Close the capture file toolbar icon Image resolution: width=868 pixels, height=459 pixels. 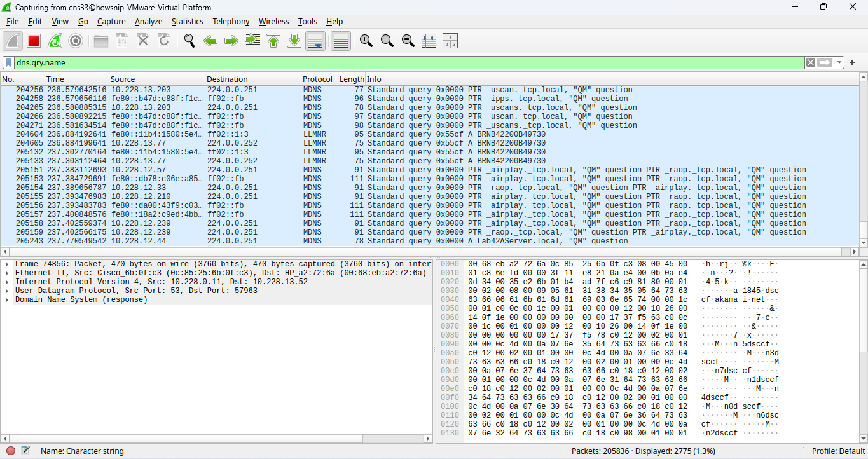[143, 41]
